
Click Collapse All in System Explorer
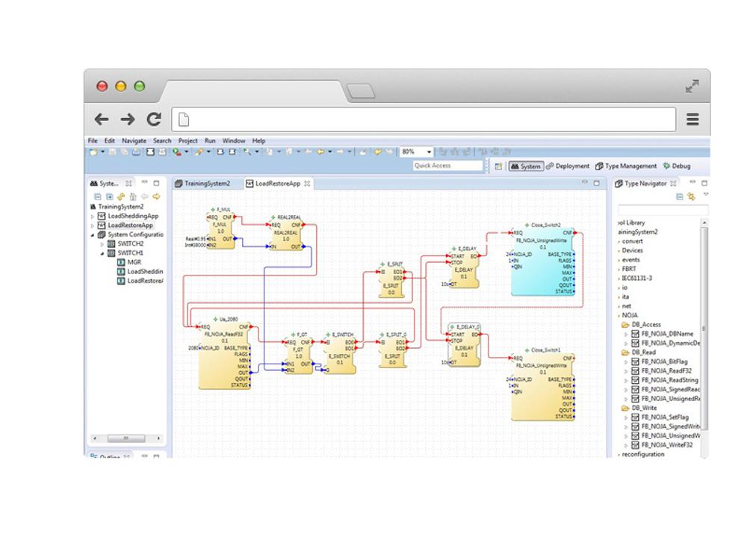[x=97, y=196]
